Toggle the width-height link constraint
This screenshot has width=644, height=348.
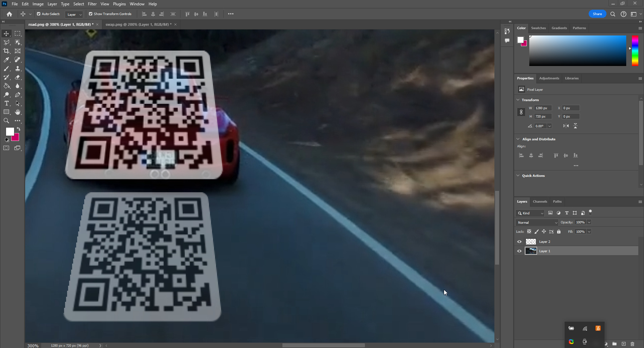[521, 112]
